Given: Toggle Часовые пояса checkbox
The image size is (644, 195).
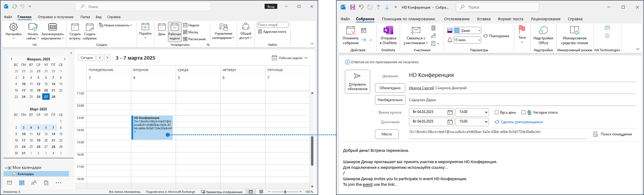Looking at the screenshot, I should coord(524,112).
